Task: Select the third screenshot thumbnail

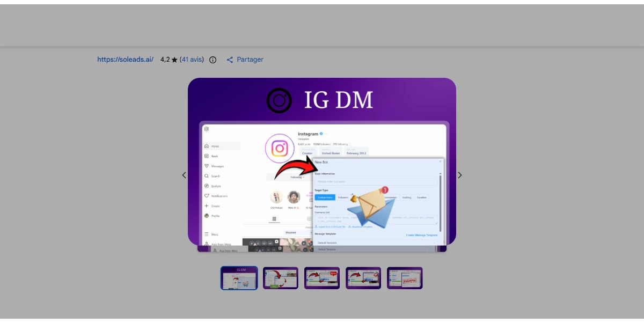Action: point(322,278)
